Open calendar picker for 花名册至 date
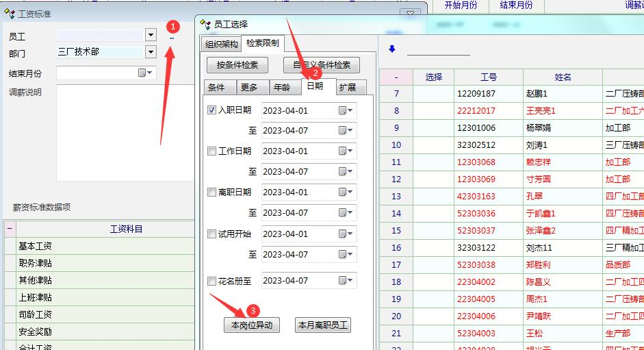Image resolution: width=644 pixels, height=350 pixels. [346, 281]
